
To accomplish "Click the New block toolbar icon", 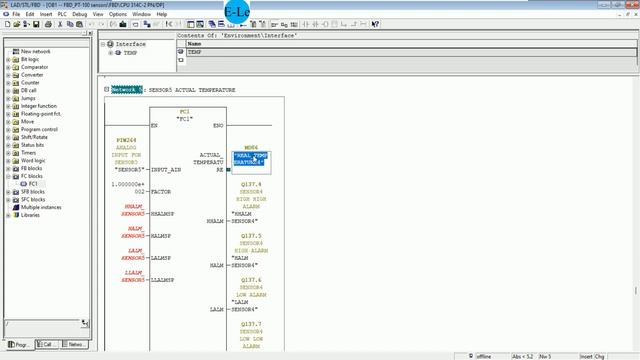I will (7, 24).
